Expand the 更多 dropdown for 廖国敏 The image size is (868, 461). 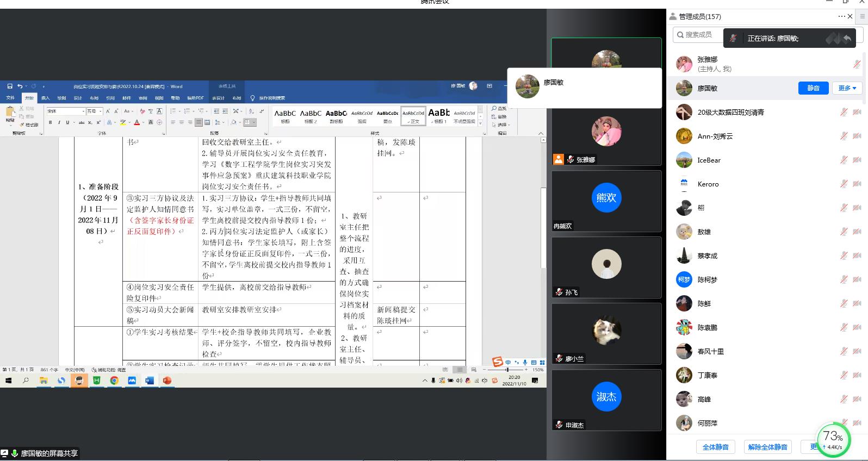point(847,88)
